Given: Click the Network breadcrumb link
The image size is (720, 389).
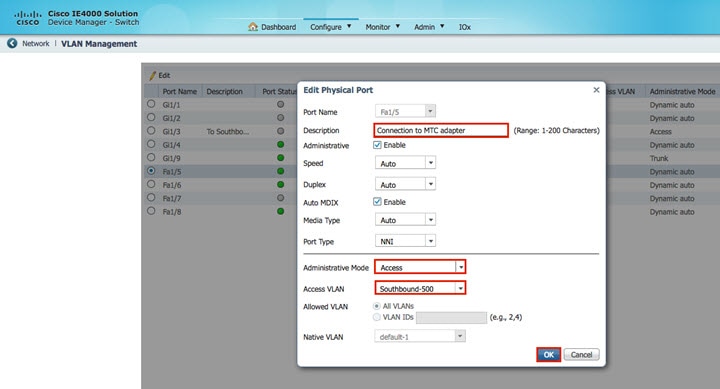Looking at the screenshot, I should pos(35,44).
